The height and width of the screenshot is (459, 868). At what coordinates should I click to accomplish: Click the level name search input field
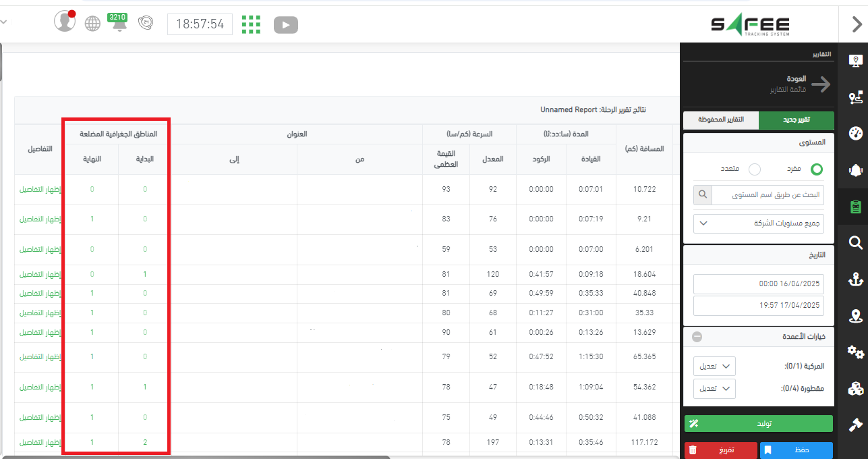pyautogui.click(x=766, y=195)
